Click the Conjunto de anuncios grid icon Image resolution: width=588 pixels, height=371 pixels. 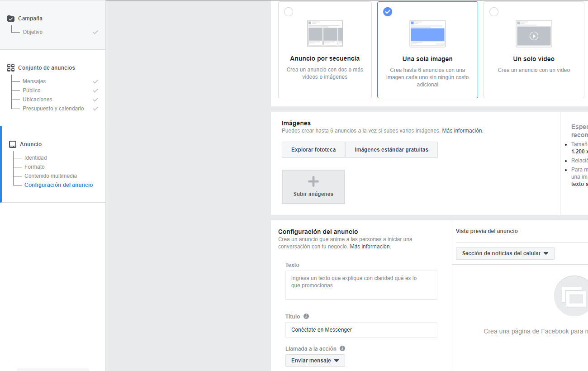pyautogui.click(x=11, y=68)
